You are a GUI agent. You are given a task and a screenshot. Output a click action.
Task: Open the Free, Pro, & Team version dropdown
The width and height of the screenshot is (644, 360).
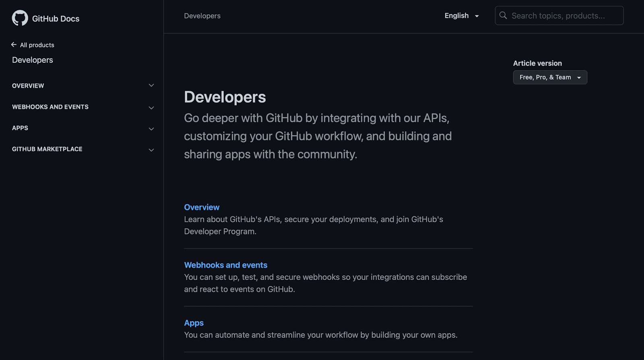pyautogui.click(x=550, y=77)
